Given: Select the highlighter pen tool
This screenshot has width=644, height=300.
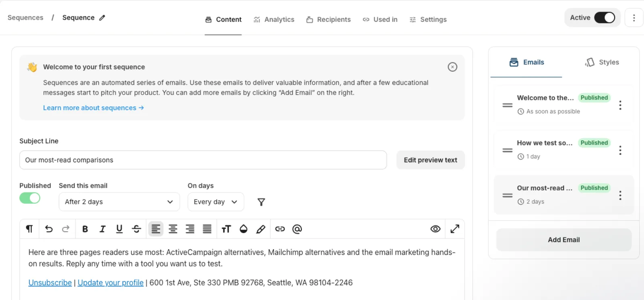Looking at the screenshot, I should click(261, 229).
